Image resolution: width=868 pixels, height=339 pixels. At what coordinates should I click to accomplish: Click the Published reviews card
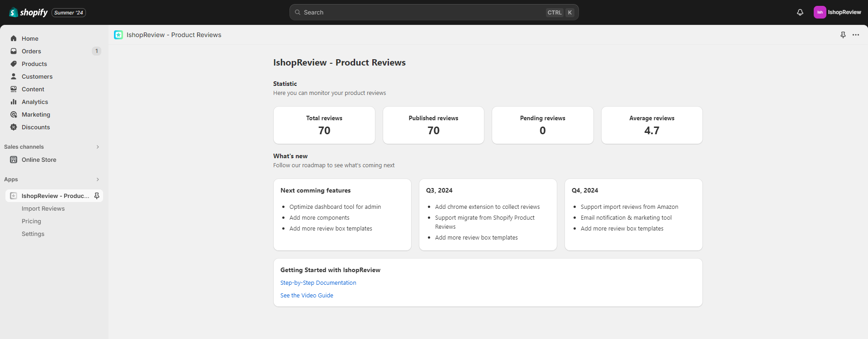433,125
